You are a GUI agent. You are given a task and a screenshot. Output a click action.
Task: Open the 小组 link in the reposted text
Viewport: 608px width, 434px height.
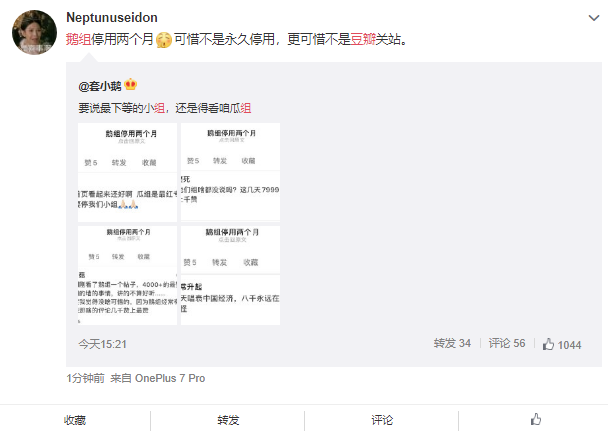pyautogui.click(x=154, y=108)
